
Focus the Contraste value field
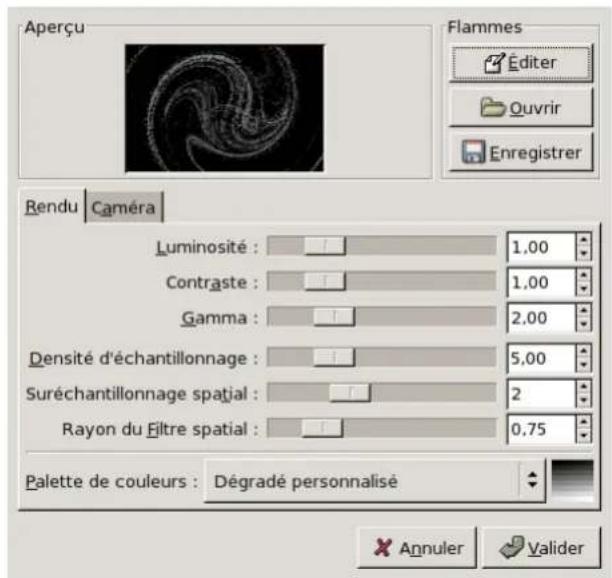tap(541, 282)
